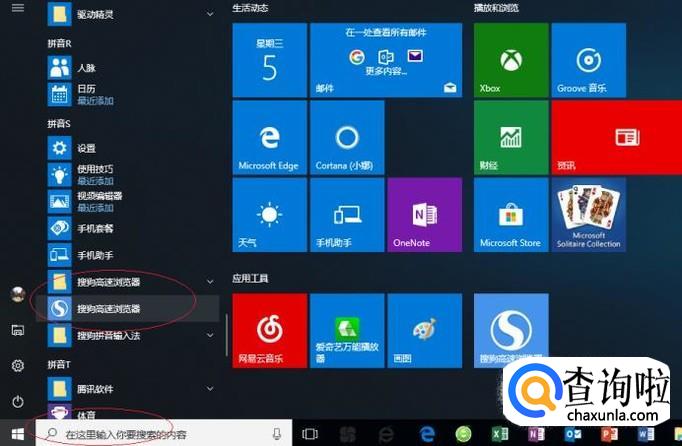
Task: Click the Power button in left rail
Action: click(18, 401)
